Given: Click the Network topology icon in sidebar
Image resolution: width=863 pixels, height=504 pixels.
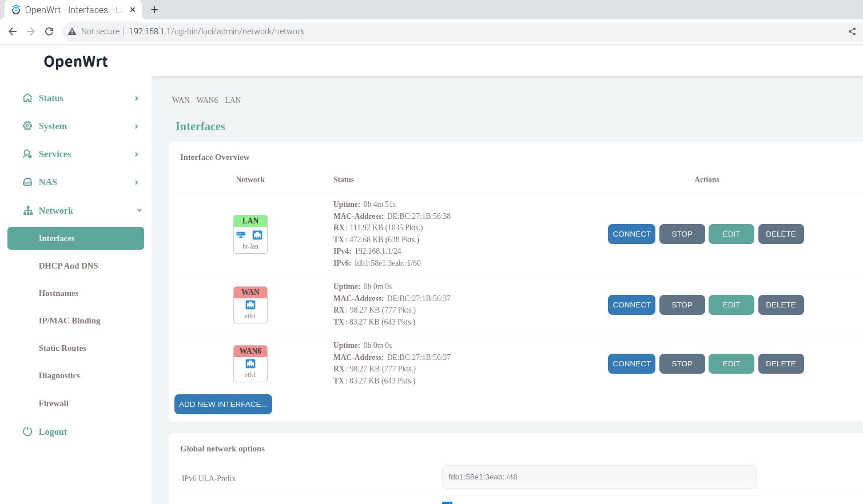Looking at the screenshot, I should [27, 210].
